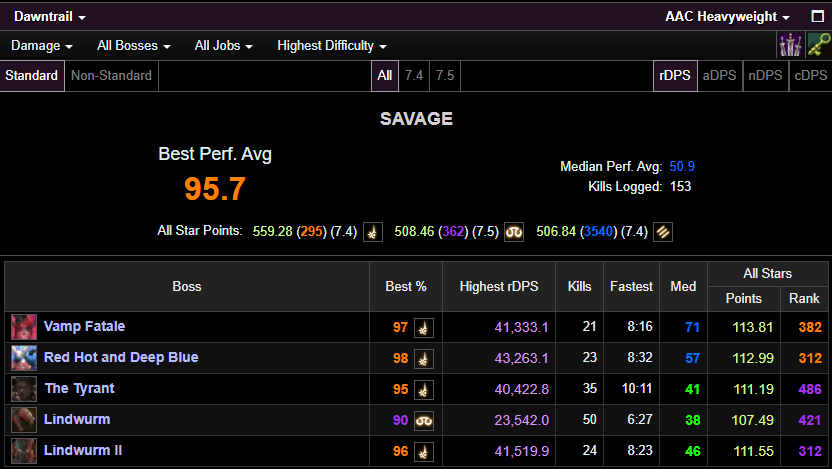
Task: Click the Red Hot and Deep Blue thumbnail
Action: pyautogui.click(x=24, y=358)
